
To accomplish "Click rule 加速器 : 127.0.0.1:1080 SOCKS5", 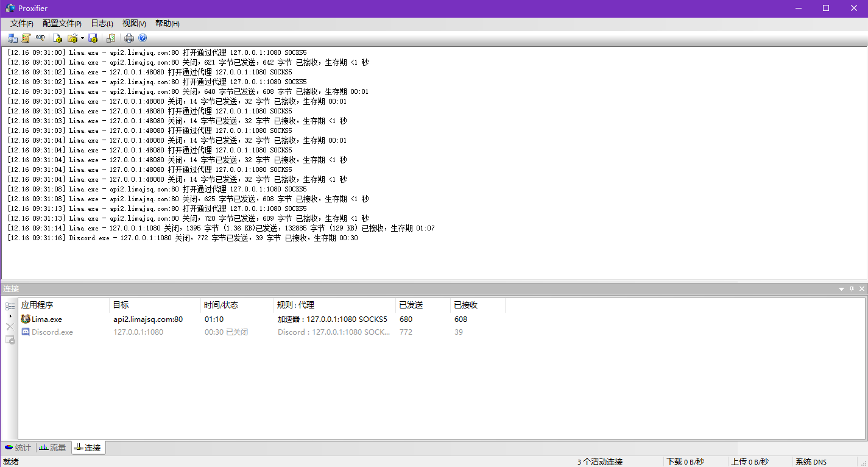I will point(333,319).
